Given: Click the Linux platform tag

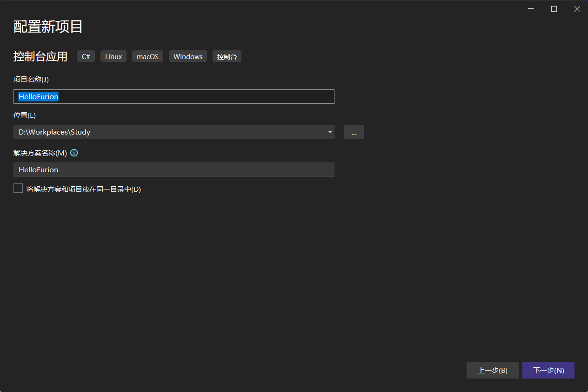Looking at the screenshot, I should [x=114, y=57].
